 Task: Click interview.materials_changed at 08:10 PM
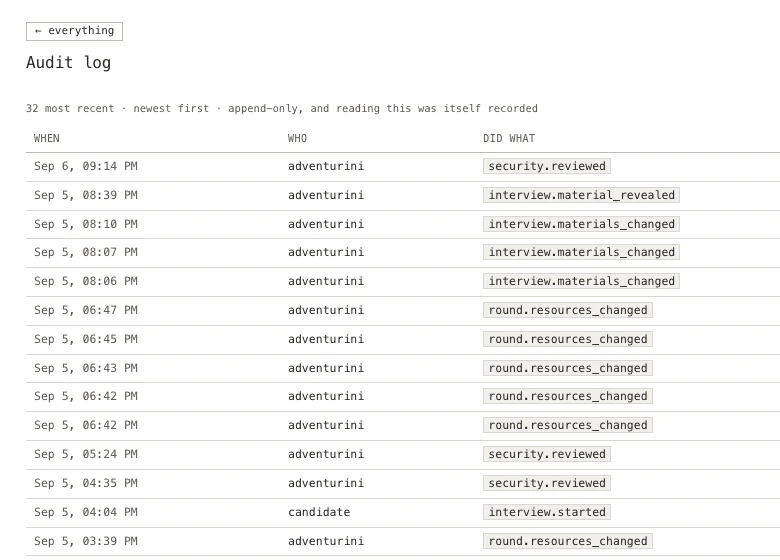tap(581, 224)
